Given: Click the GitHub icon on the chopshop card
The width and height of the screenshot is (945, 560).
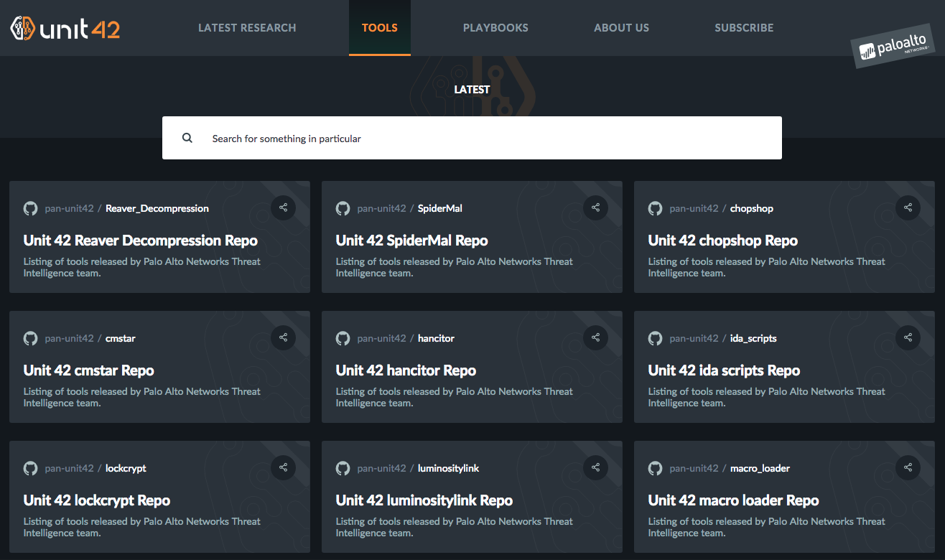Looking at the screenshot, I should click(655, 208).
